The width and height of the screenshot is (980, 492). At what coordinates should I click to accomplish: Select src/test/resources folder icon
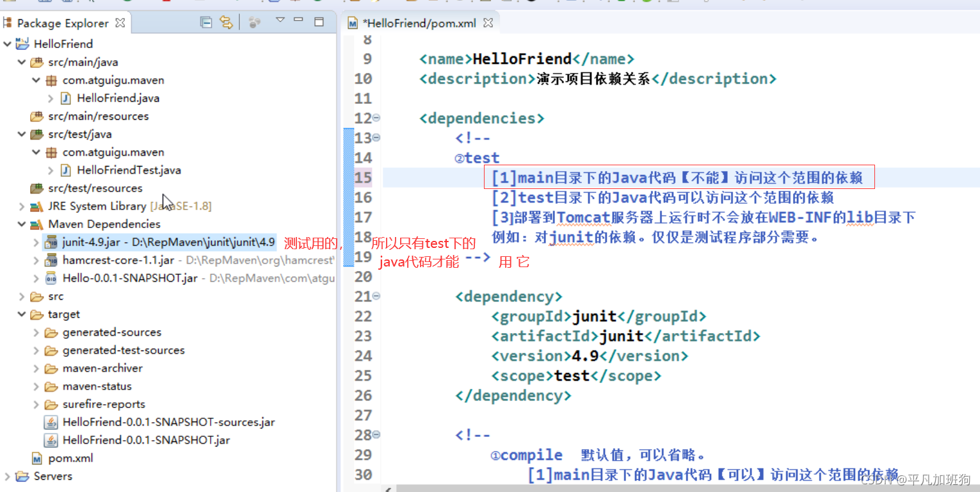(x=37, y=188)
